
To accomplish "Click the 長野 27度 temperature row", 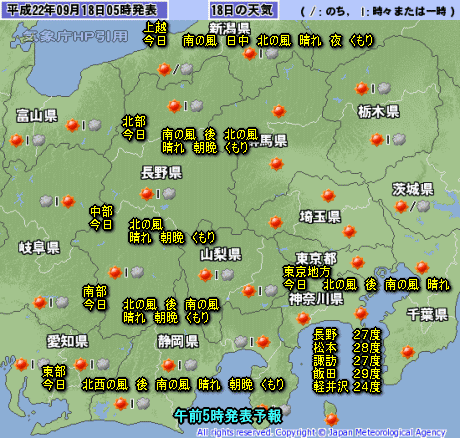I will click(x=347, y=334).
